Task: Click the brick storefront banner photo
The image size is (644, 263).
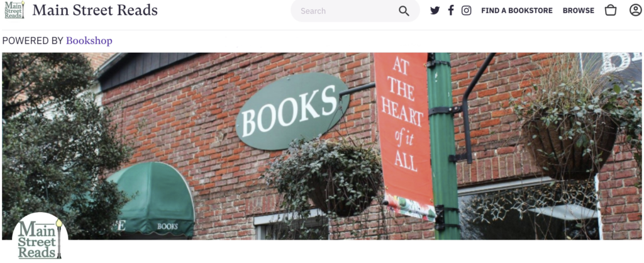Action: click(321, 146)
